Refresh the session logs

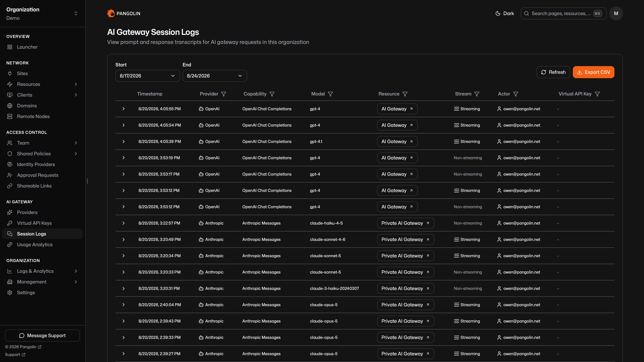(x=553, y=72)
